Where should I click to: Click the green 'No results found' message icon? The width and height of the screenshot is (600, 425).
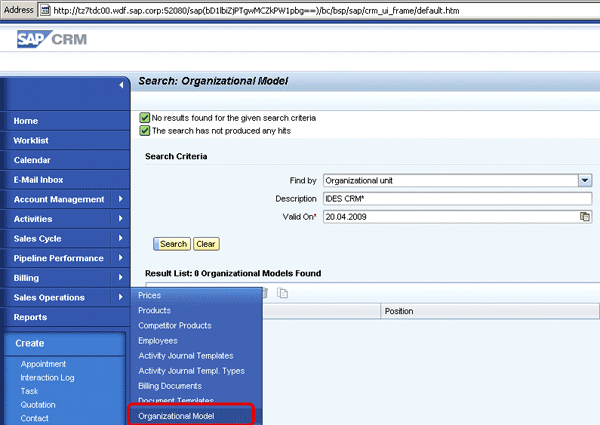[144, 117]
